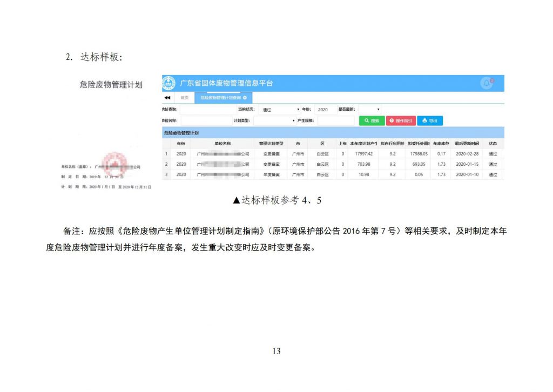Click the double-arrow collapse icon
Viewport: 553px width, 392px height.
pos(167,98)
